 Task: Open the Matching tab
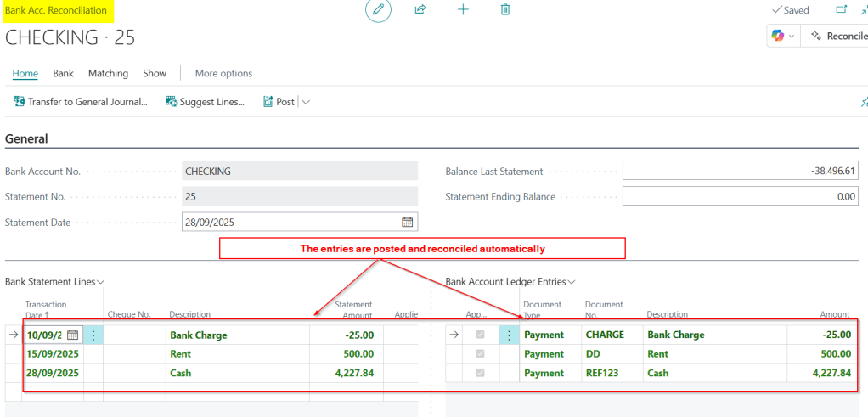click(x=108, y=73)
